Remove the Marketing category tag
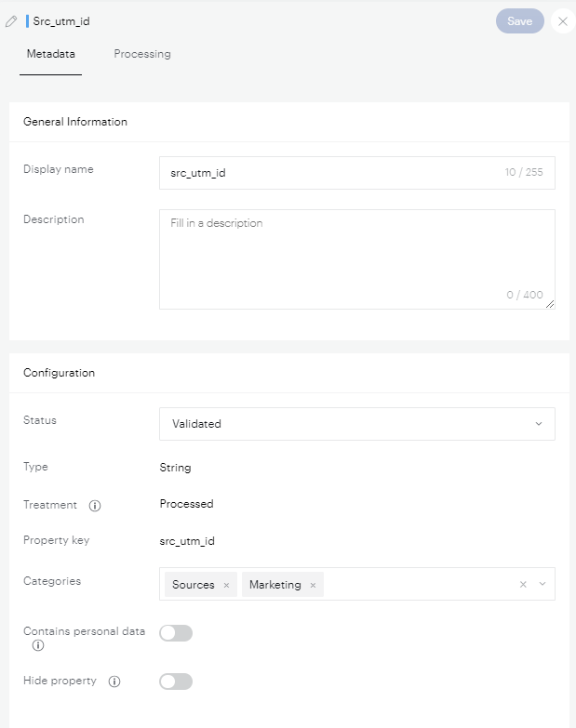Image resolution: width=576 pixels, height=728 pixels. pos(313,585)
